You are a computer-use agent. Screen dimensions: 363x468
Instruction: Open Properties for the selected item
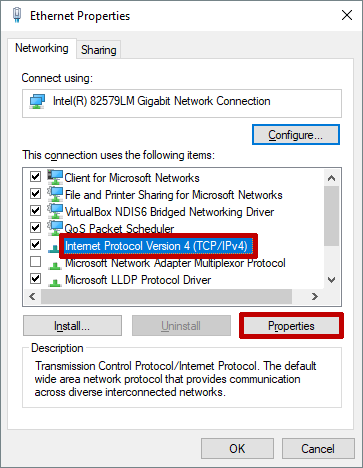pos(291,326)
